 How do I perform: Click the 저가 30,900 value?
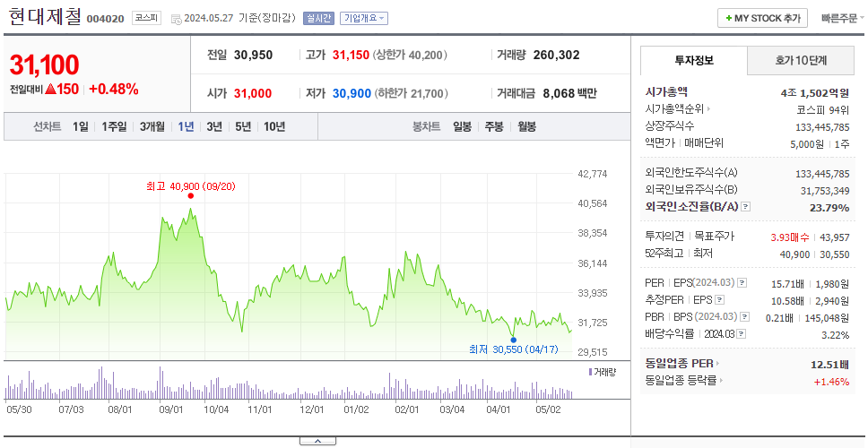[x=352, y=93]
